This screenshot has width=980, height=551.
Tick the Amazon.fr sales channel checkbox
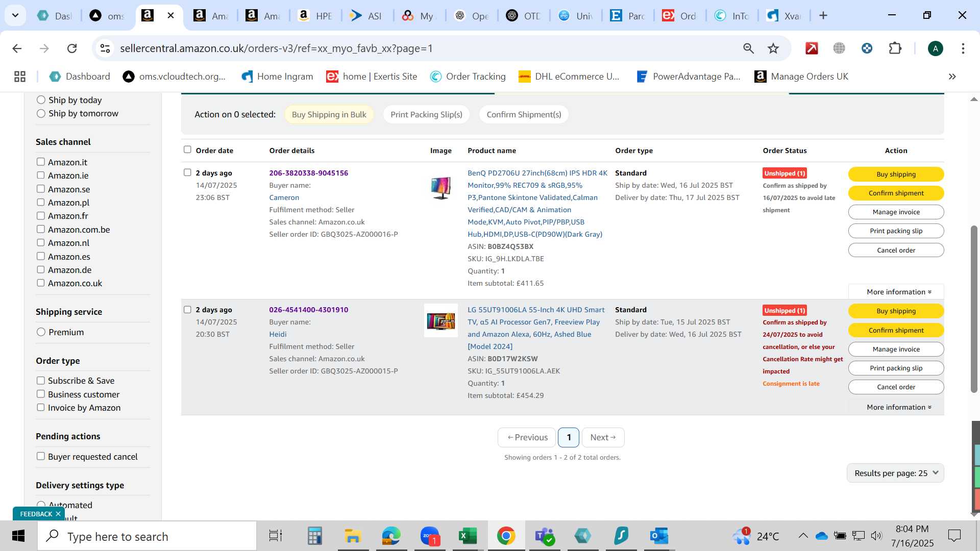tap(41, 216)
